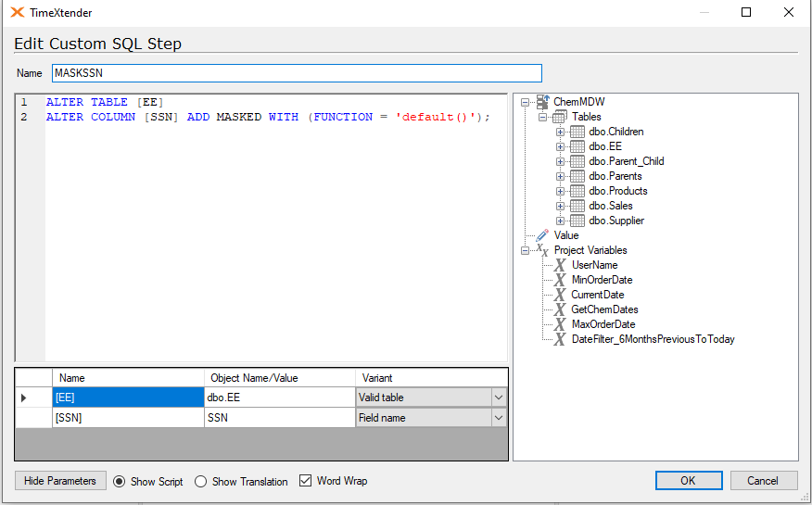Expand the dbo.Parent_Child table node

tap(560, 162)
